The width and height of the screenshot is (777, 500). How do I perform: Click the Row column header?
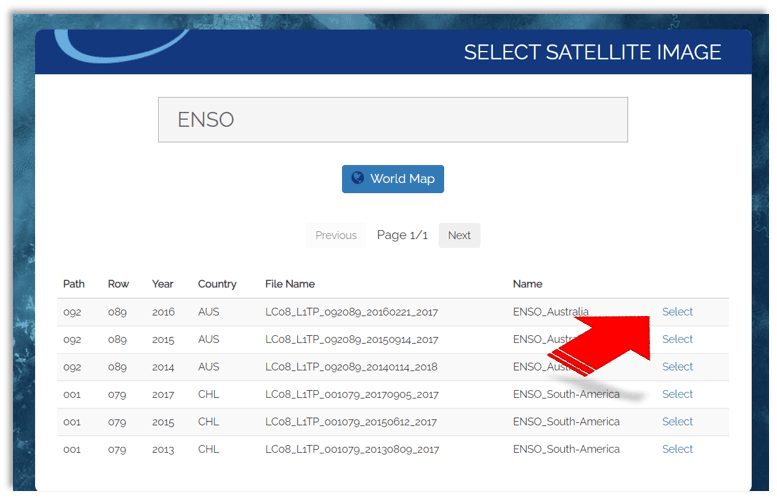(x=118, y=284)
